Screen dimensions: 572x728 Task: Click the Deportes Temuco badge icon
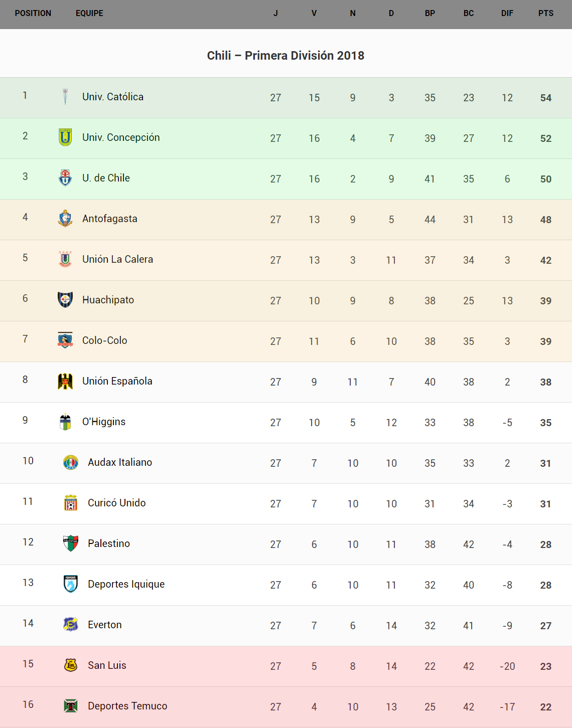pos(71,706)
